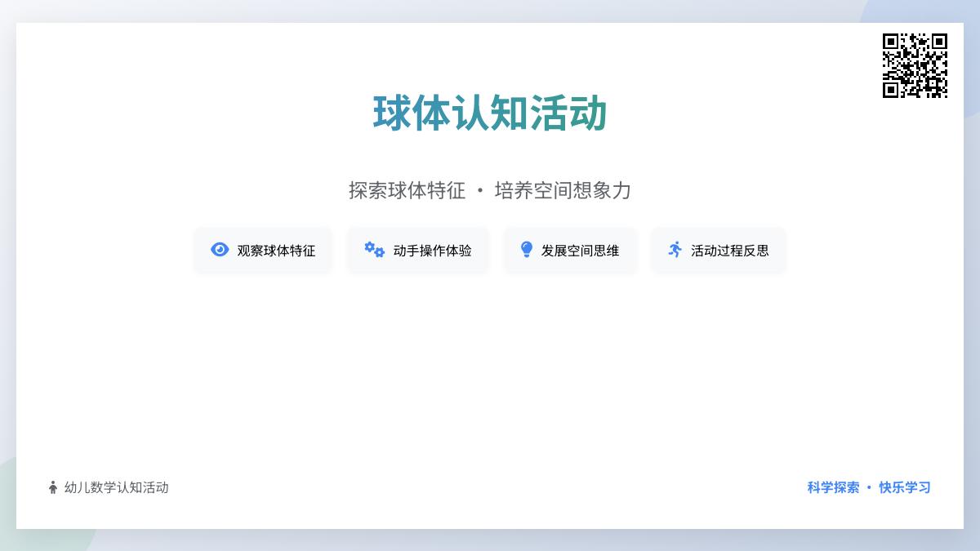Click the QR code image
This screenshot has height=551, width=980.
[x=915, y=65]
